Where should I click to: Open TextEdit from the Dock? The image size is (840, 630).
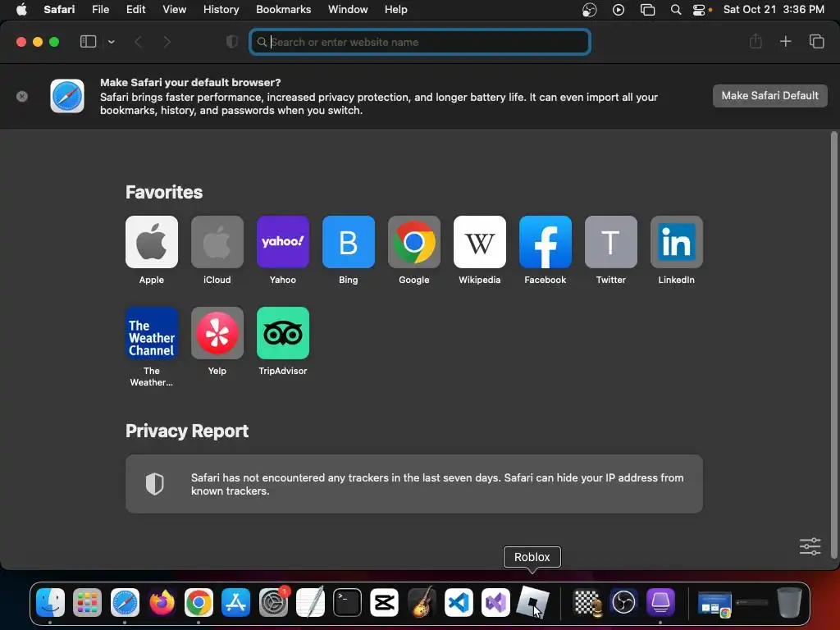310,602
